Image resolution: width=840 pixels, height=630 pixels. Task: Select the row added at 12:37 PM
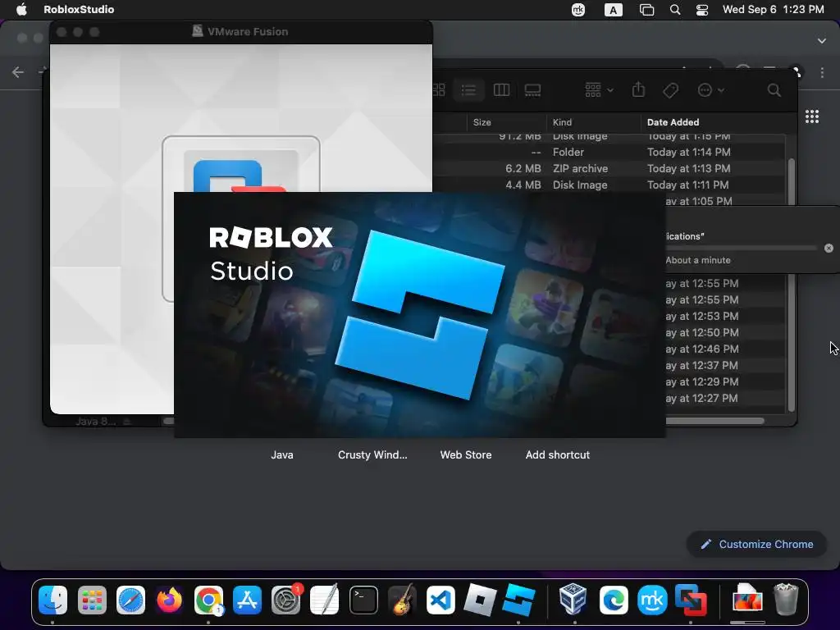725,365
